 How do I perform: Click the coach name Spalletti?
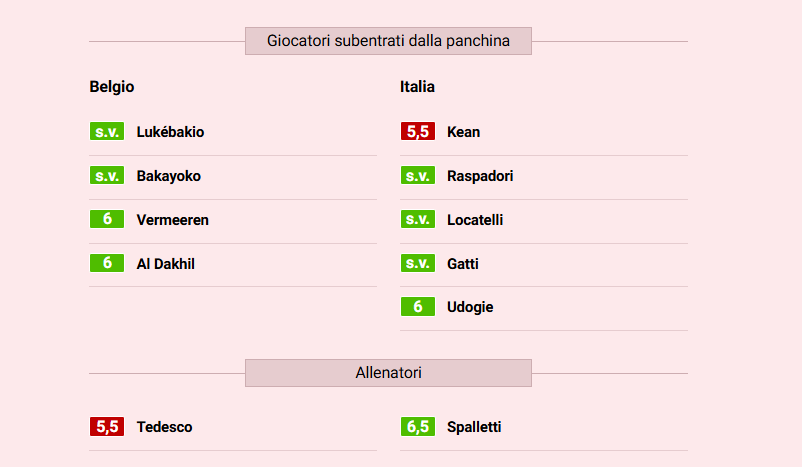tap(474, 427)
